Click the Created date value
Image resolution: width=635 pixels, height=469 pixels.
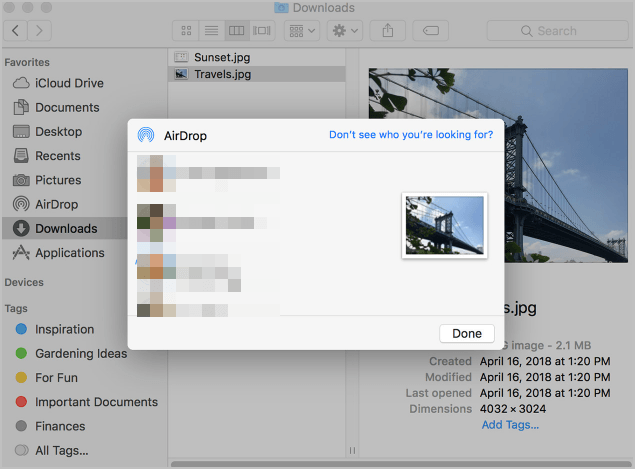click(x=545, y=361)
